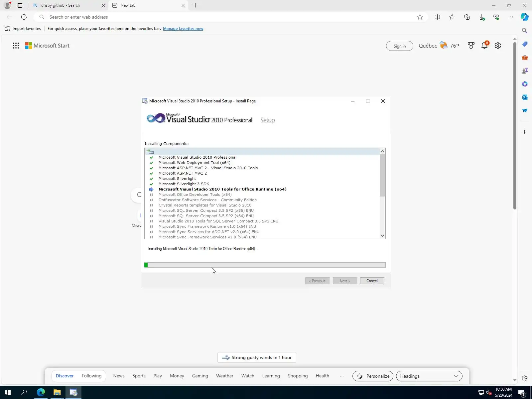Open the taskbar notification center

(x=522, y=393)
